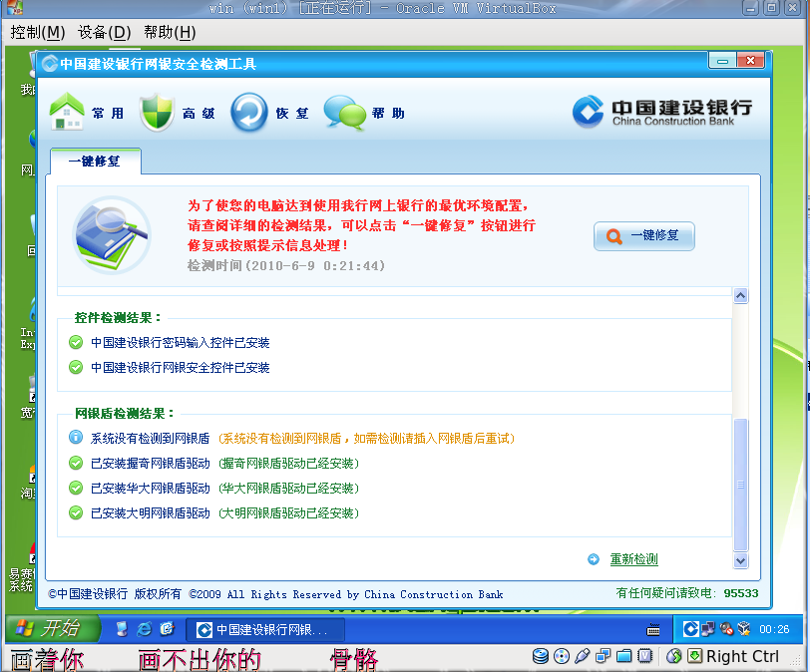
Task: Click the results list scrollbar thumb
Action: coord(741,485)
